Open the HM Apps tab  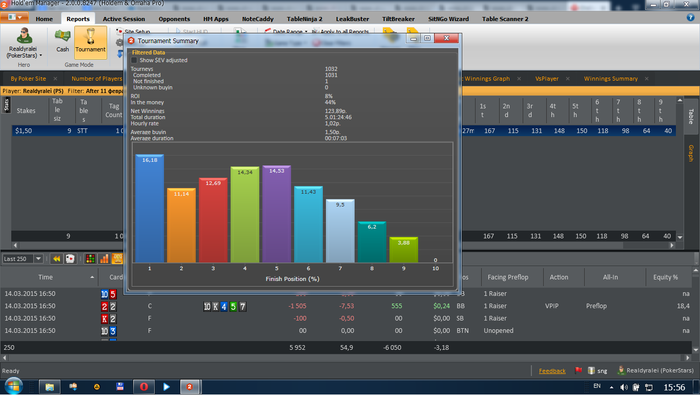216,19
